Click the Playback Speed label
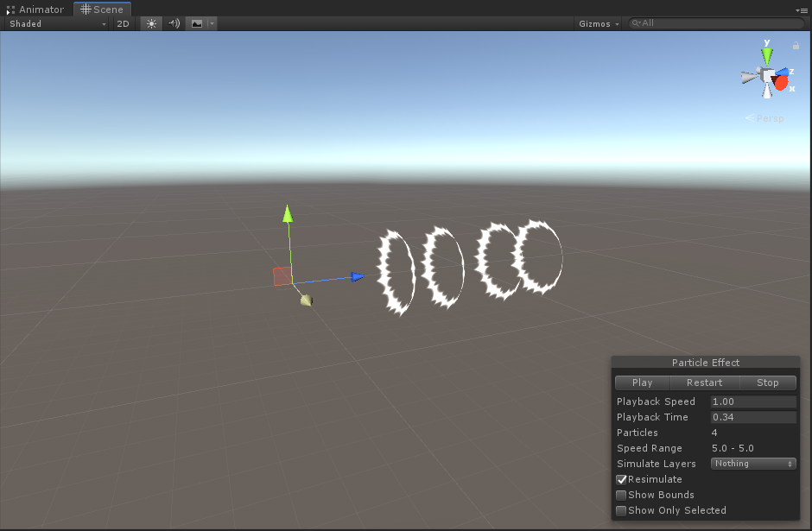The height and width of the screenshot is (531, 812). click(656, 401)
